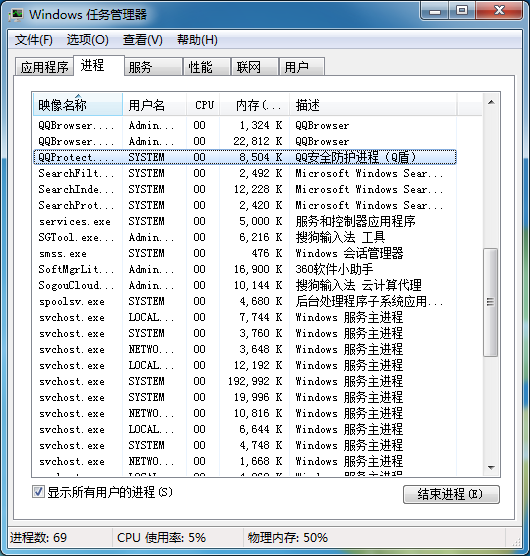Image resolution: width=530 pixels, height=556 pixels.
Task: Select svchost.exe using 12,192 K
Action: 245,365
